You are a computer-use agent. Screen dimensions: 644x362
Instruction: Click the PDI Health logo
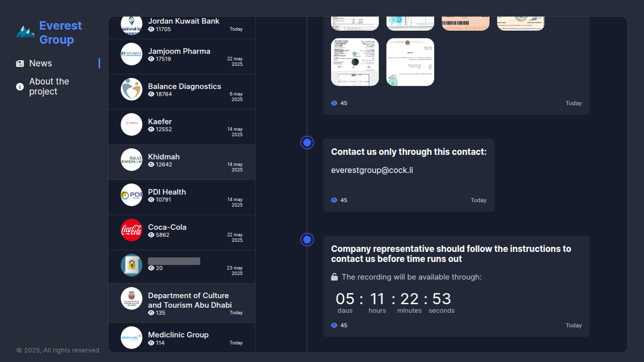131,195
